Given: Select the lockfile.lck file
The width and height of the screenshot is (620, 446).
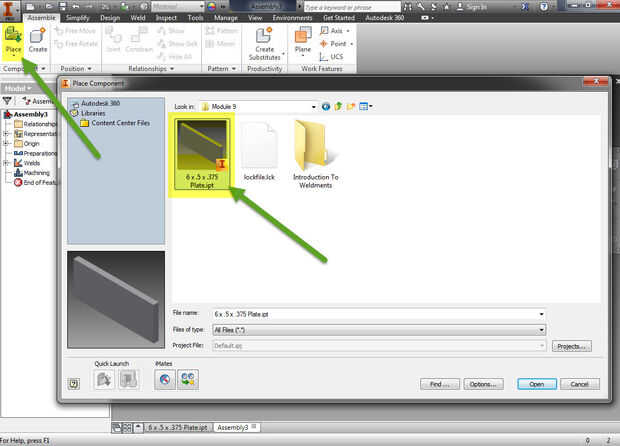Looking at the screenshot, I should (x=259, y=152).
